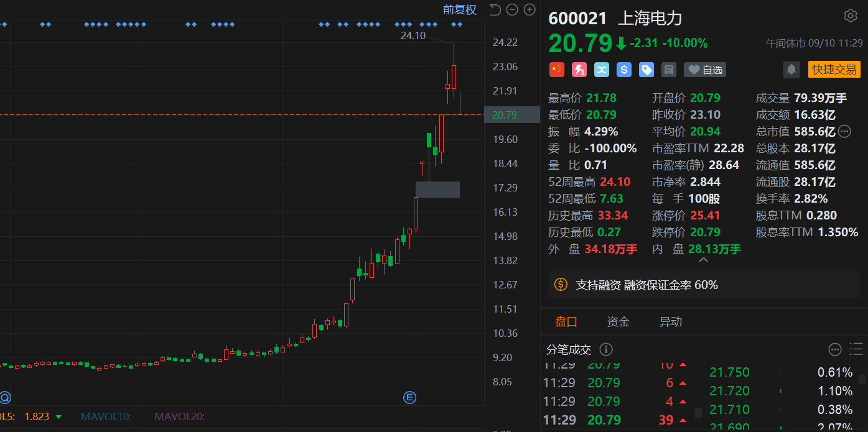
Task: Click the 支持融资 margin coin icon
Action: [561, 285]
